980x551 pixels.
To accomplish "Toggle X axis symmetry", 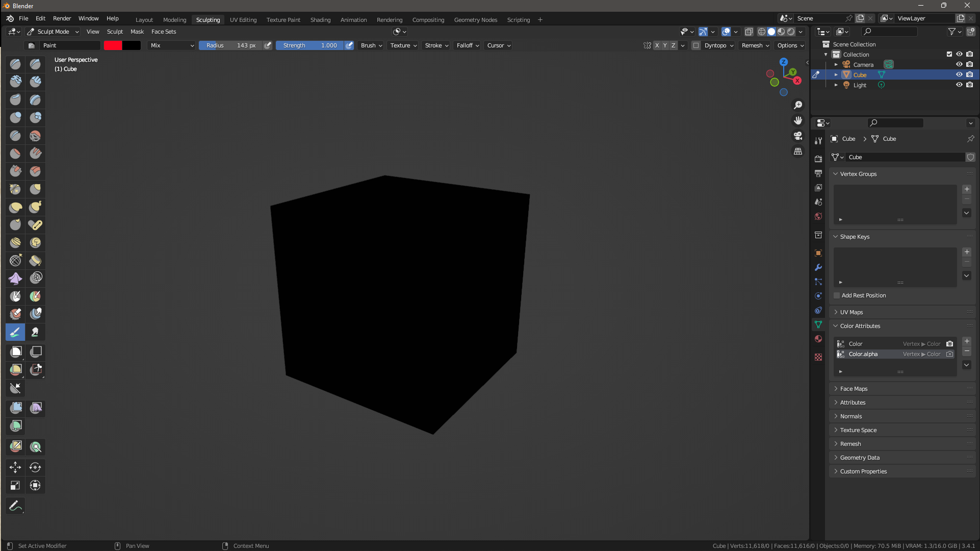I will (657, 45).
